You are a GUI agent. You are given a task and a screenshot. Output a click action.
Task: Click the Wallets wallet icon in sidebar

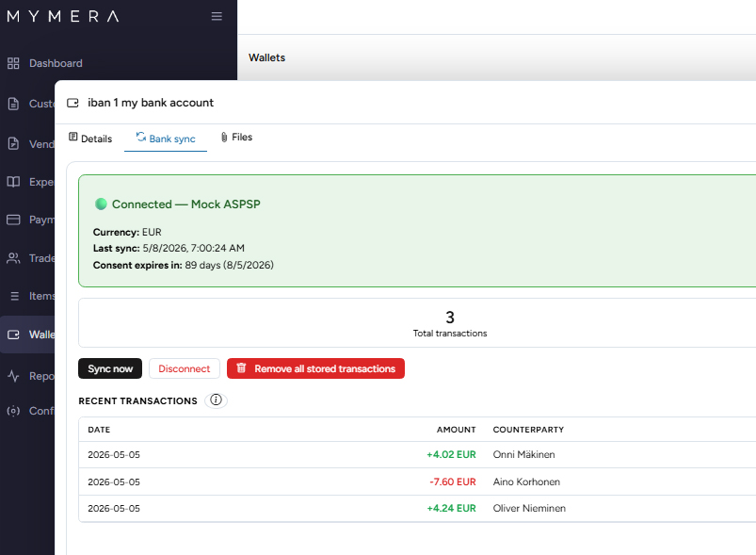point(13,335)
